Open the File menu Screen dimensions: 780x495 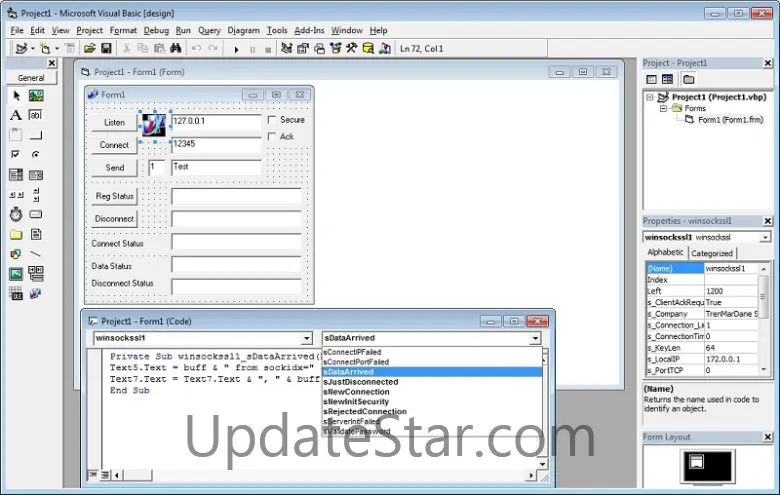17,30
